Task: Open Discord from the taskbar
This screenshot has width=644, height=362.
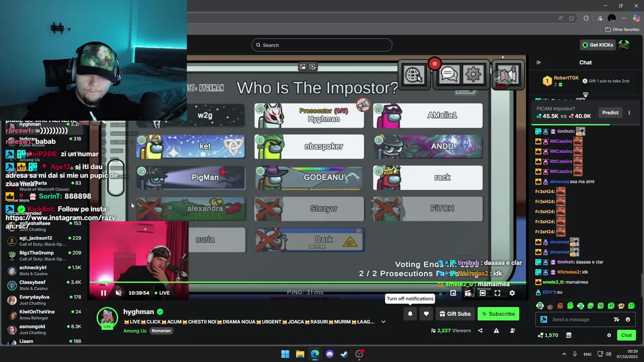Action: [x=330, y=354]
